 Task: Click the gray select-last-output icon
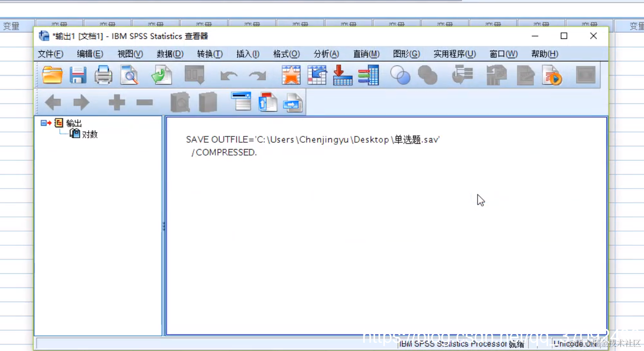click(428, 75)
